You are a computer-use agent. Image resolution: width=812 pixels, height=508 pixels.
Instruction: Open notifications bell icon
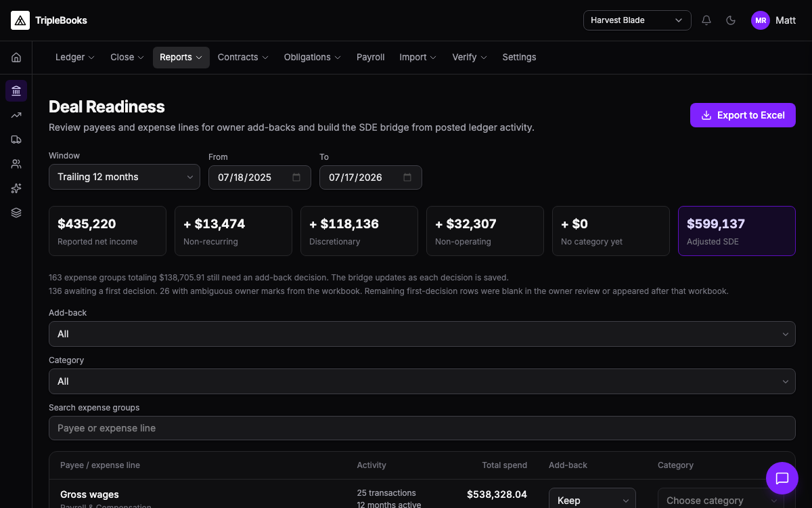pyautogui.click(x=706, y=20)
